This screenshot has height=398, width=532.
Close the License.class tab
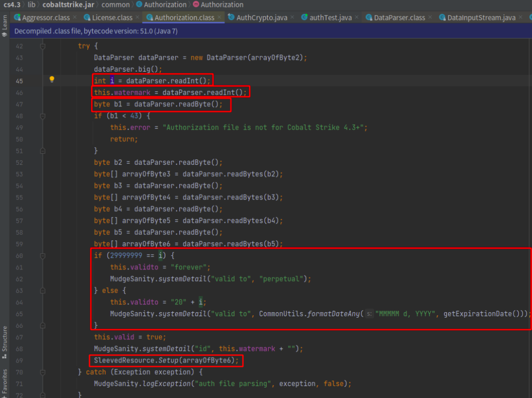[137, 17]
